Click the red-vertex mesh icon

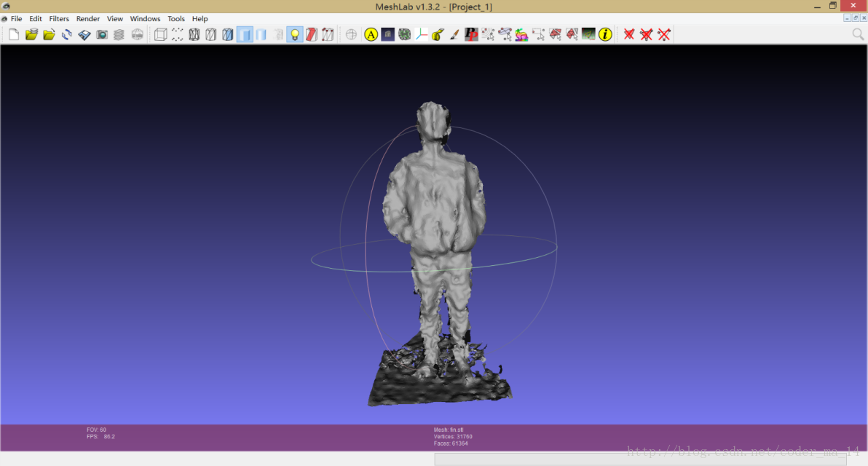coord(328,34)
